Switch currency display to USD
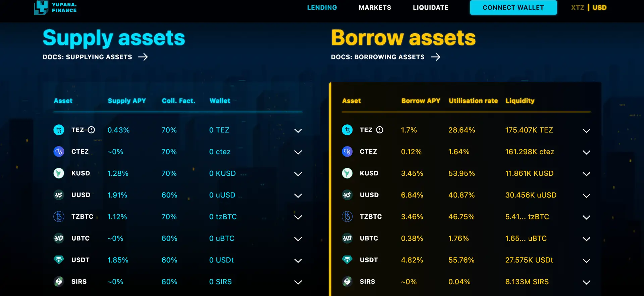644x296 pixels. pyautogui.click(x=599, y=8)
